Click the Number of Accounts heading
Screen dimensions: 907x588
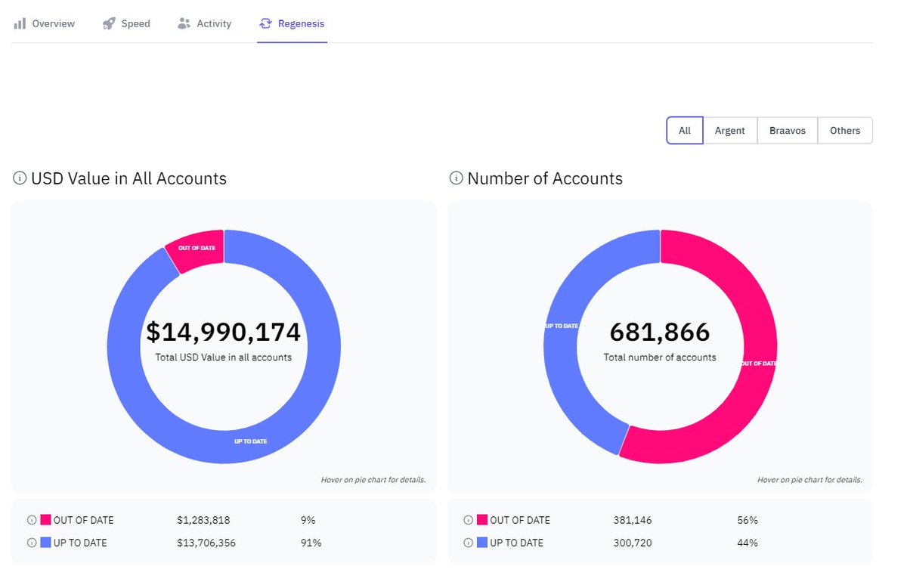(x=545, y=178)
